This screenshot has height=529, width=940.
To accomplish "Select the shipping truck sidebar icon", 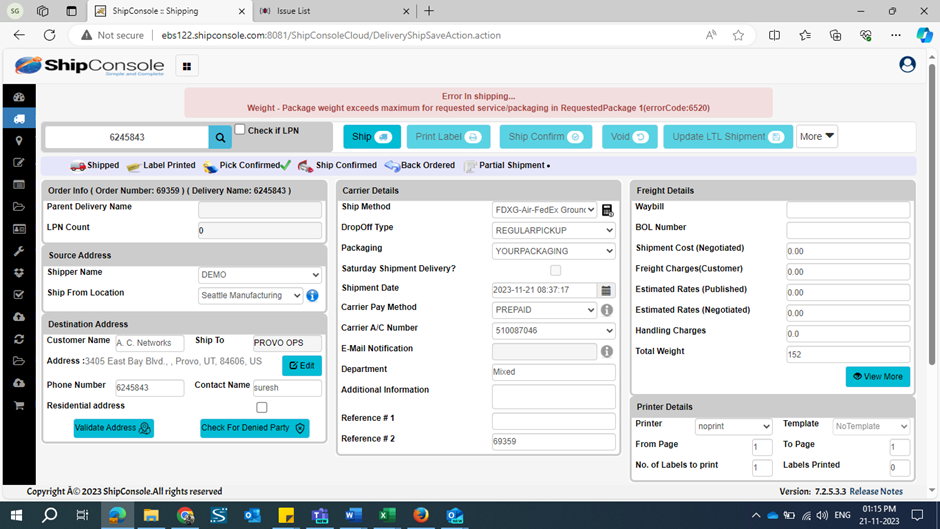I will [19, 119].
